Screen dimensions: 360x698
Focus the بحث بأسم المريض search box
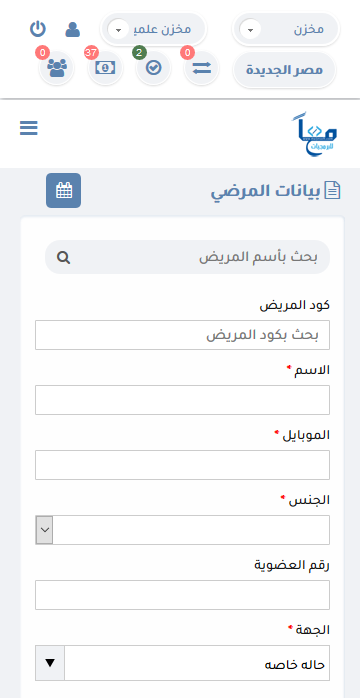[x=187, y=257]
